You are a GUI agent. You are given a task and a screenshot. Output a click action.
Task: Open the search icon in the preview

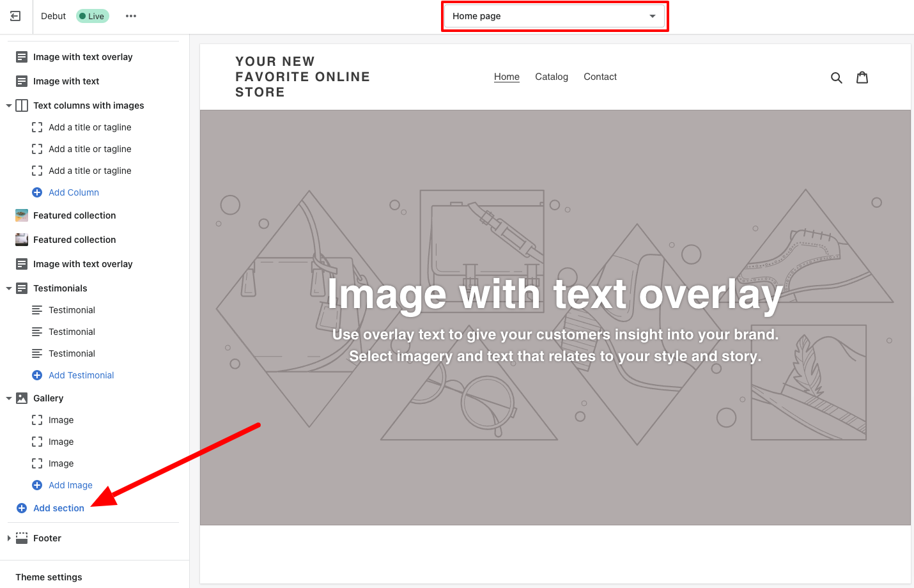tap(837, 77)
